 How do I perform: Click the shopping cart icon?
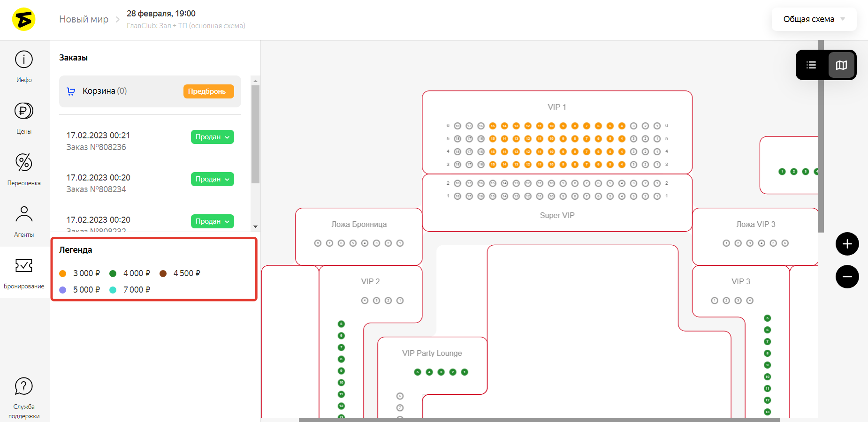(71, 91)
